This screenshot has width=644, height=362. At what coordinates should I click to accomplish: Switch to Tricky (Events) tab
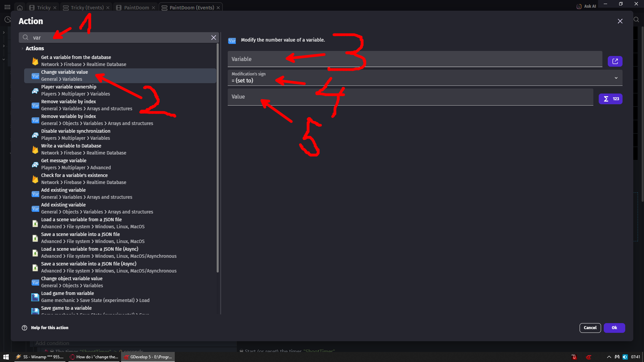point(87,7)
